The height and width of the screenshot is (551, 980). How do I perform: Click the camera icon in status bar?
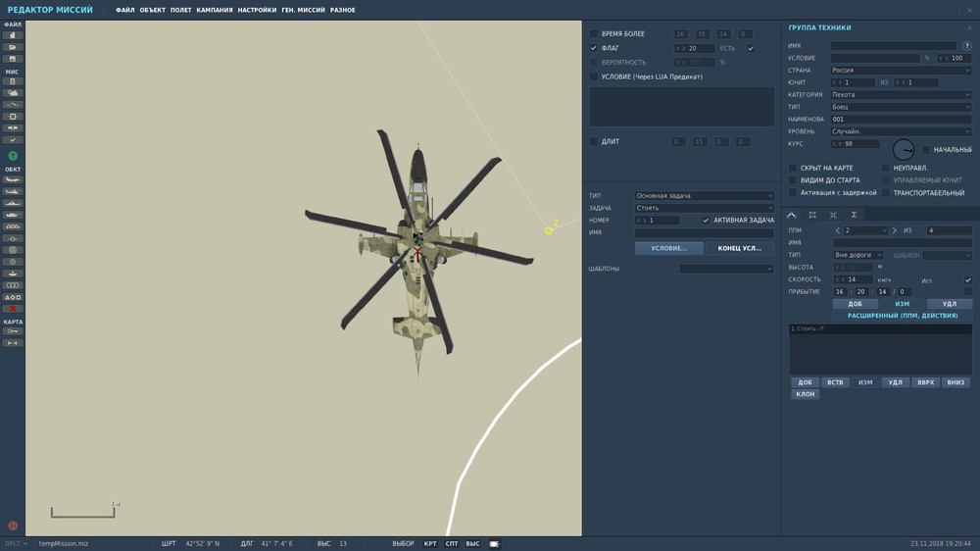[494, 544]
